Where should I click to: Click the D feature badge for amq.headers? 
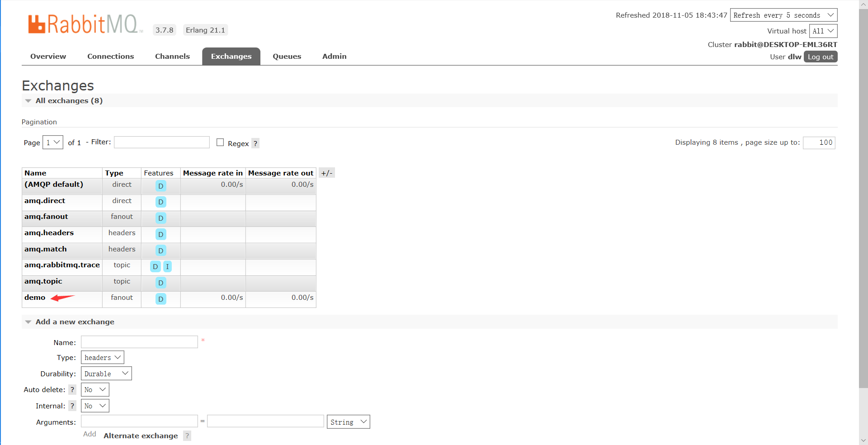click(x=160, y=234)
